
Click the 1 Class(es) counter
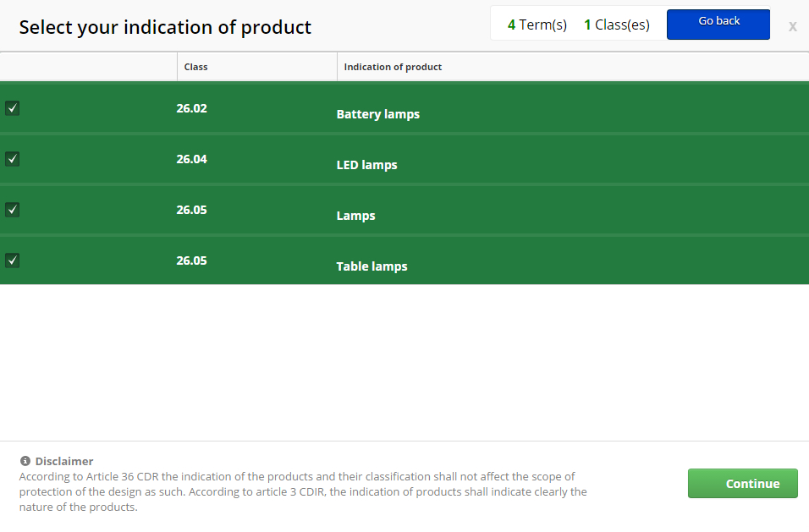click(x=617, y=25)
